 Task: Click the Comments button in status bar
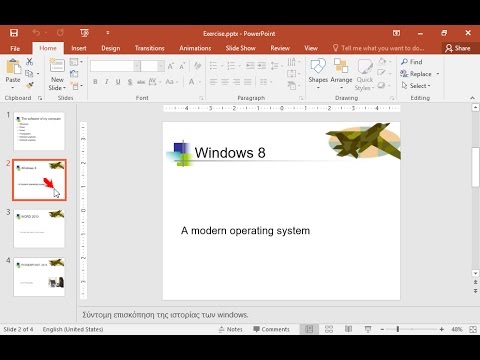271,329
